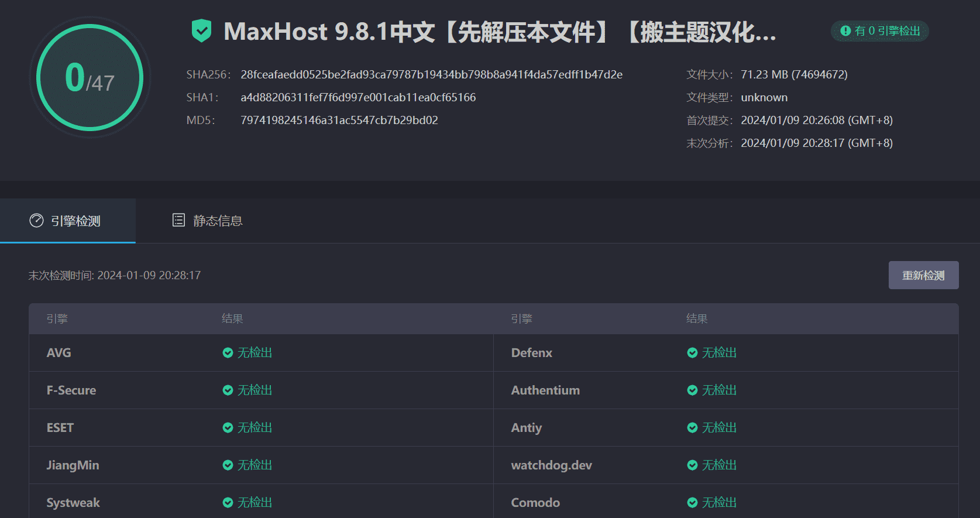Click the green check icon in Authentium row
The width and height of the screenshot is (980, 518).
(x=692, y=390)
